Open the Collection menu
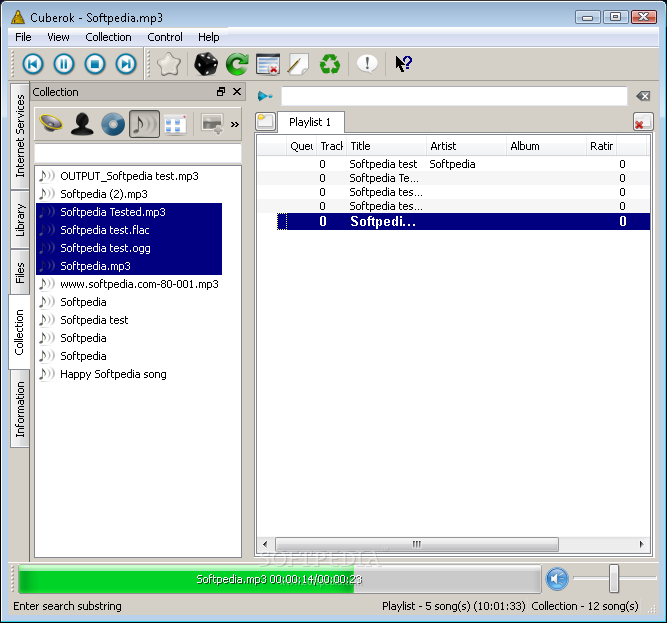 [x=108, y=37]
